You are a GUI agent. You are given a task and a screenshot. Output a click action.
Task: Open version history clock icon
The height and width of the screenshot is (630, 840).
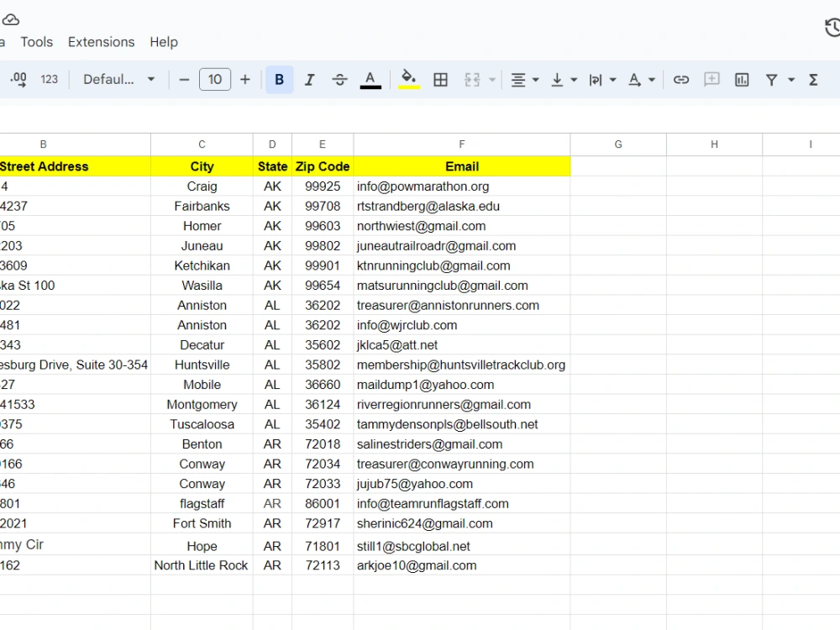pos(832,28)
